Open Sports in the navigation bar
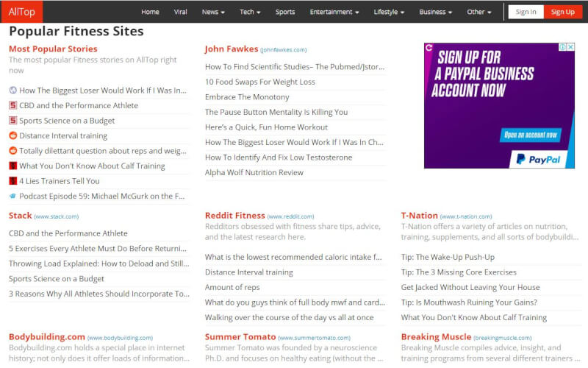The image size is (588, 368). pos(285,12)
